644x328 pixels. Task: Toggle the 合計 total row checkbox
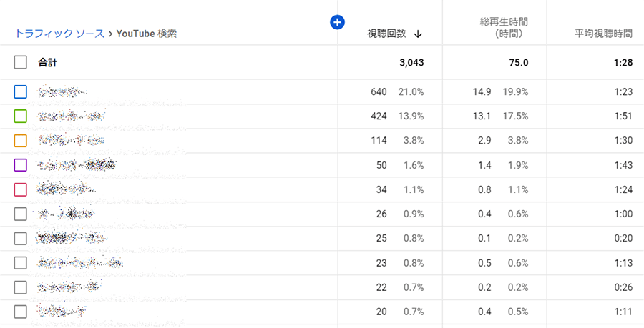point(21,63)
